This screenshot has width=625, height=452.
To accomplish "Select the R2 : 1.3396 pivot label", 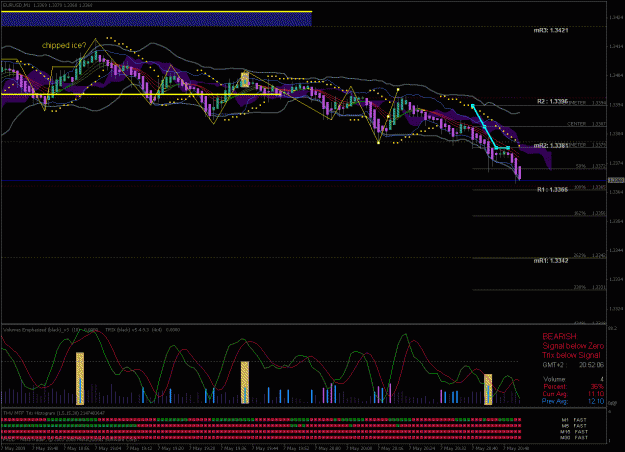I will click(x=552, y=102).
